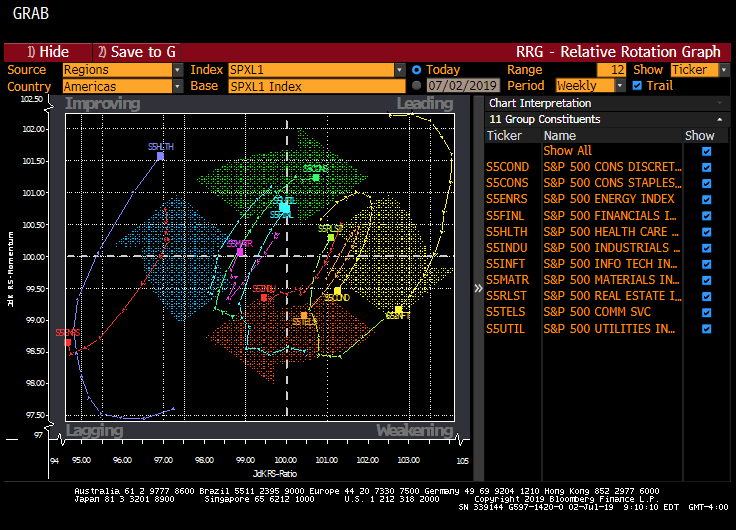Click the Weakening quadrant label

415,430
